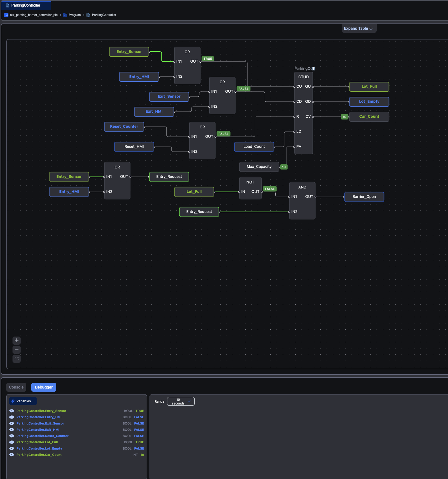Toggle eye for ParkingController.Lot_Full
The height and width of the screenshot is (479, 448).
click(12, 442)
